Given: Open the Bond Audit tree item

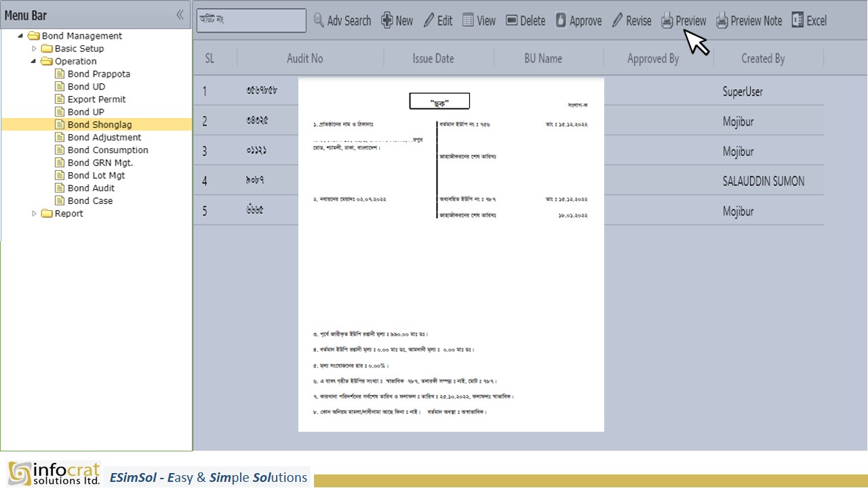Looking at the screenshot, I should (91, 188).
